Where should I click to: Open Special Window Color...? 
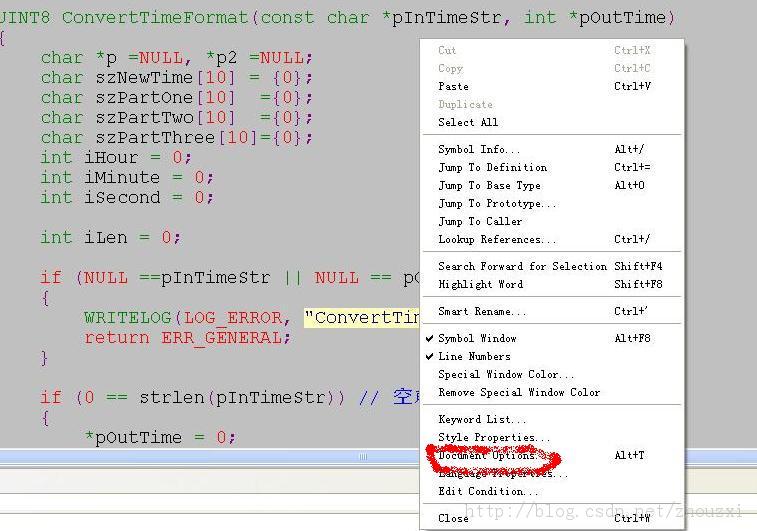click(x=551, y=375)
